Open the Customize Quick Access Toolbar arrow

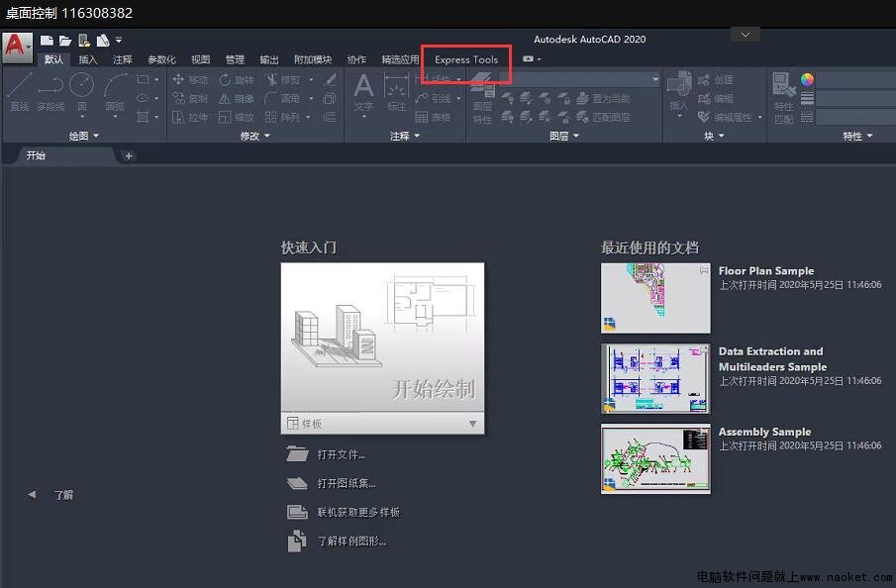[x=119, y=40]
